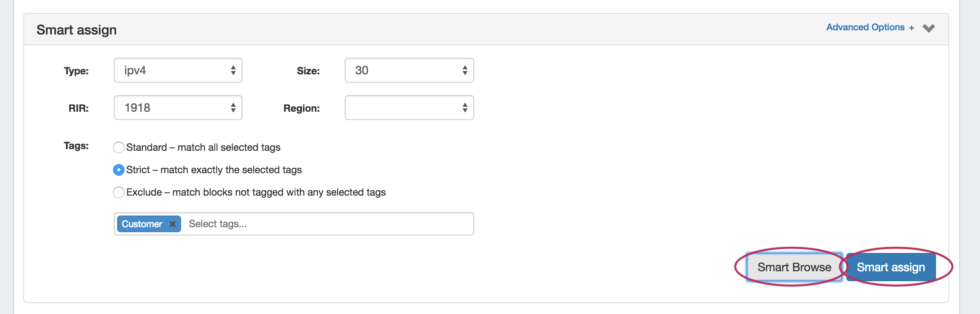Select Strict match exactly selected tags
Screen dimensions: 980x314
click(x=119, y=170)
